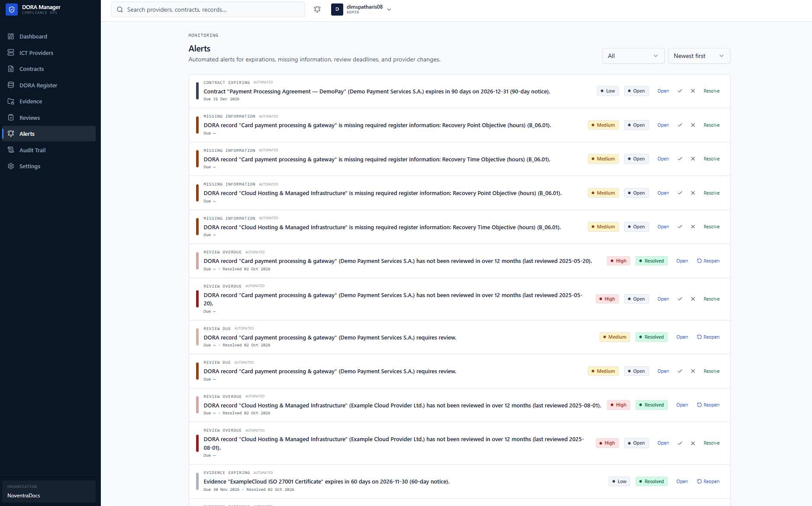Expand the user account menu chevron
Screen dimensions: 812x506
(389, 10)
